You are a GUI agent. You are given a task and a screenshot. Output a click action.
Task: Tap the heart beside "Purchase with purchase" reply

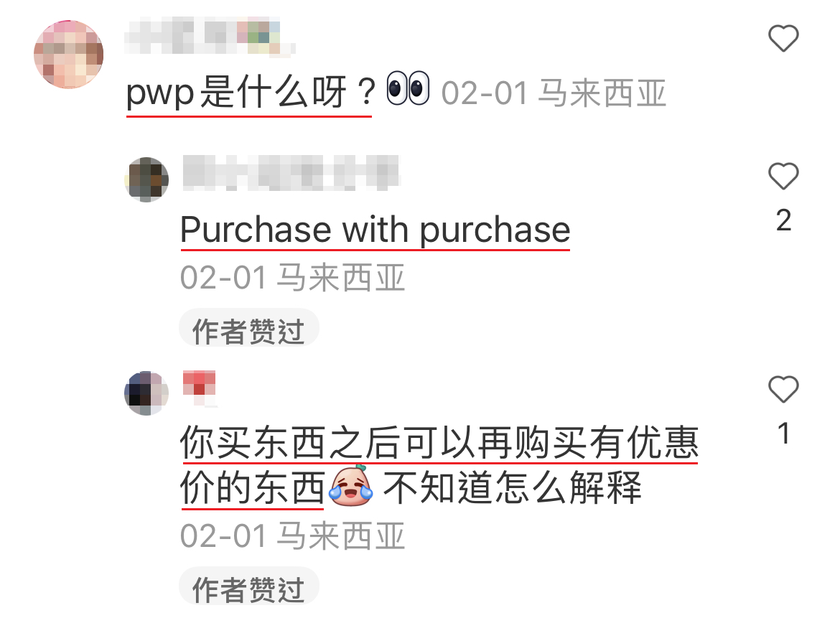click(783, 176)
